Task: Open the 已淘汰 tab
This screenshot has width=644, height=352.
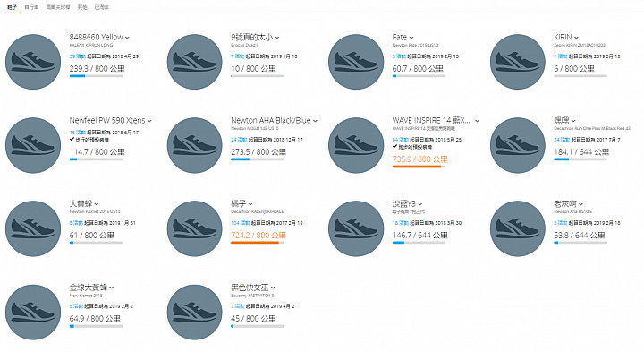Action: [102, 7]
